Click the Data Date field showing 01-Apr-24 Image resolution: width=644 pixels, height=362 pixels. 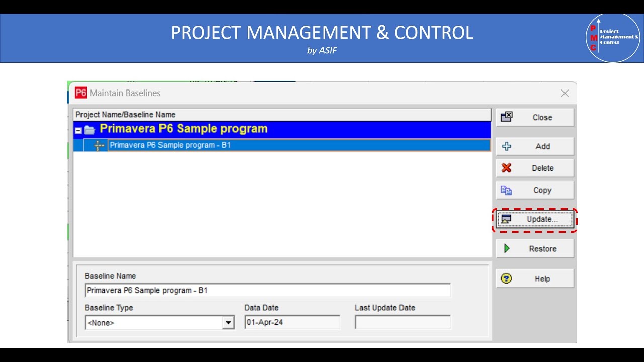292,322
